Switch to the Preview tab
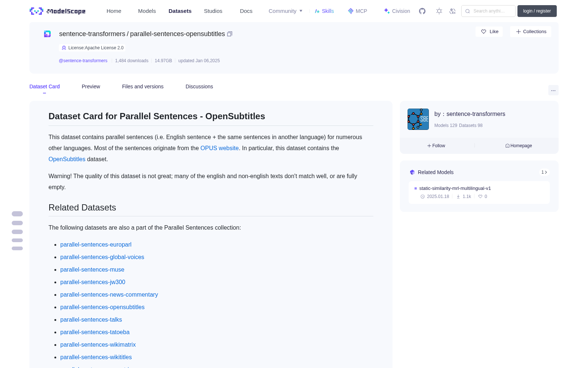Screen dimensions: 588x368 91,86
